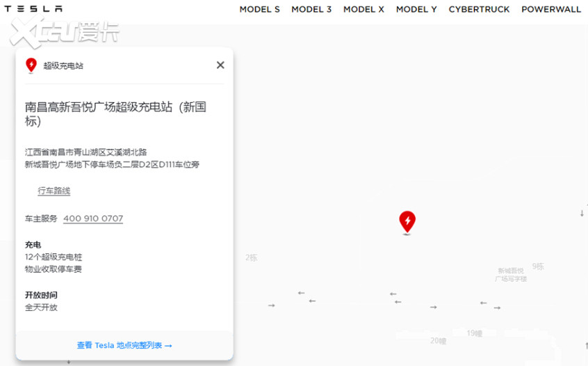Click map label 19幢
Image resolution: width=588 pixels, height=366 pixels.
coord(475,333)
